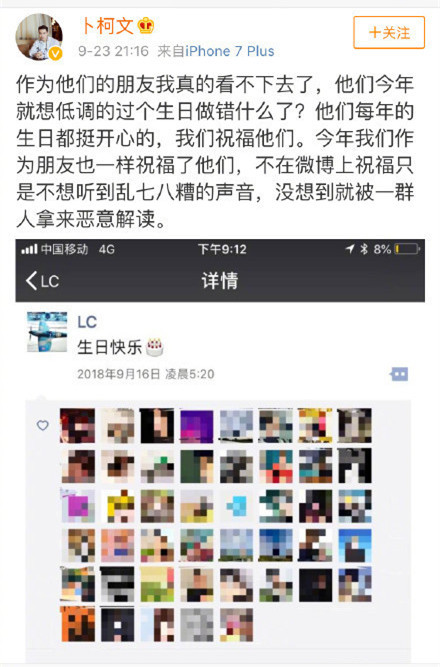Screen dimensions: 440x667
Task: Open the purple liker avatar in first row
Action: coord(197,426)
